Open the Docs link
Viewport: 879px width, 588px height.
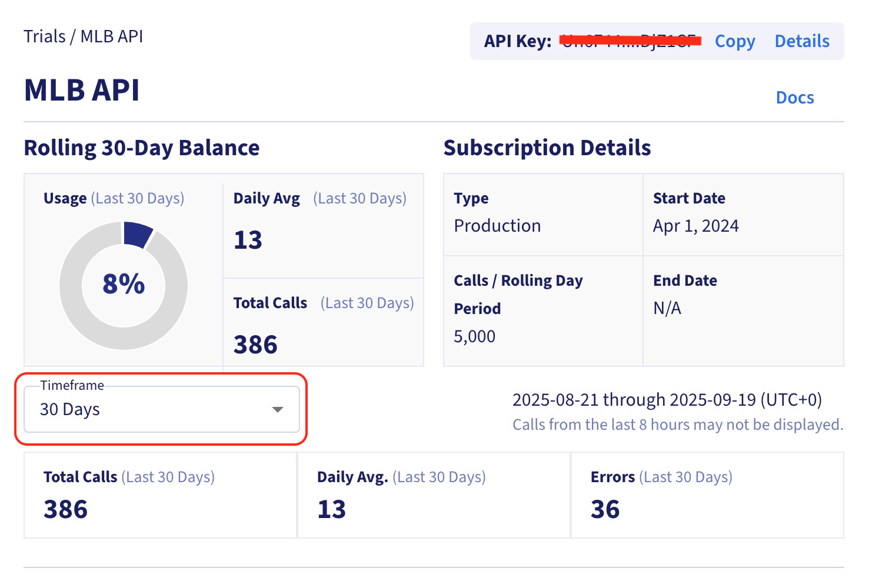(795, 98)
